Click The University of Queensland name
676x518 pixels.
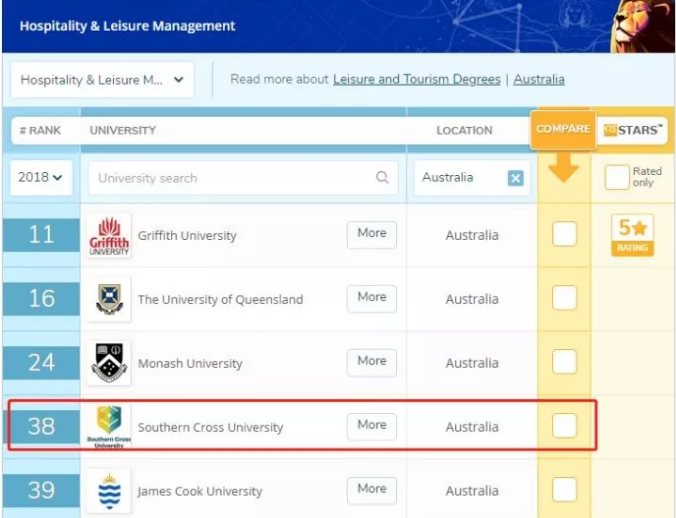220,299
